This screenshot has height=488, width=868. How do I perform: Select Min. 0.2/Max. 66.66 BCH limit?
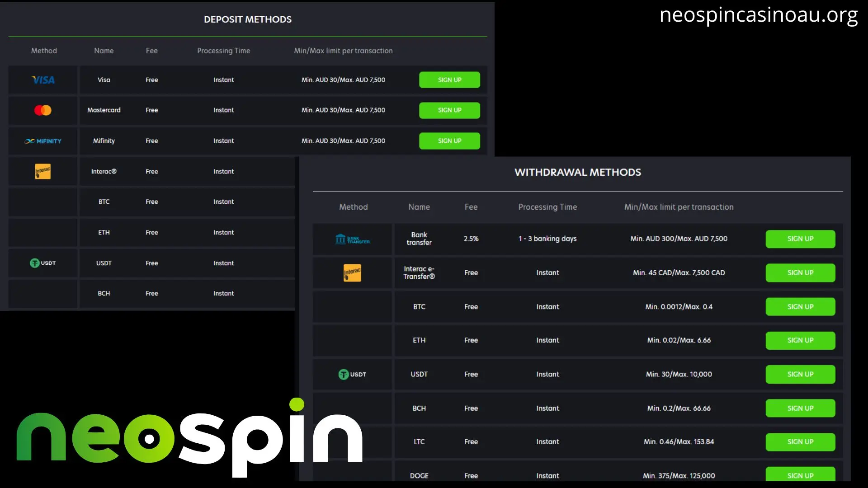[679, 408]
